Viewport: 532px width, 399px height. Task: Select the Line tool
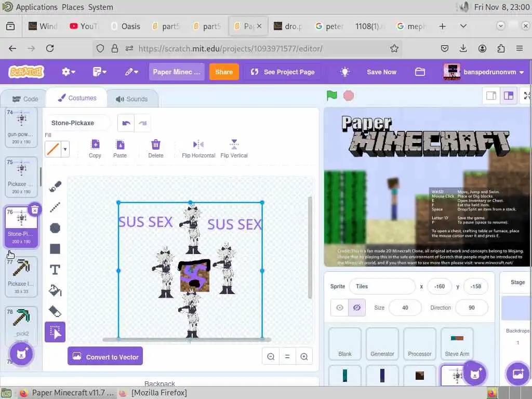point(55,207)
